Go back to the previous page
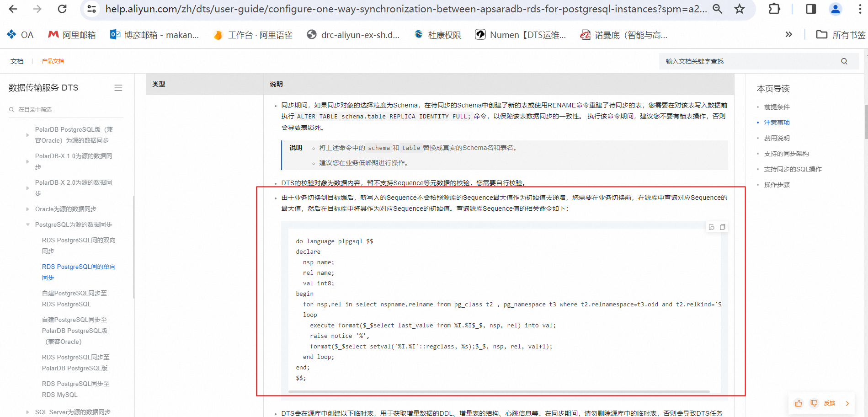The width and height of the screenshot is (868, 417). point(13,9)
